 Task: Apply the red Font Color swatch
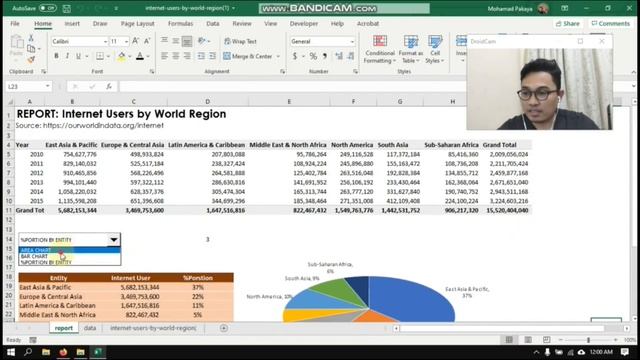click(140, 56)
